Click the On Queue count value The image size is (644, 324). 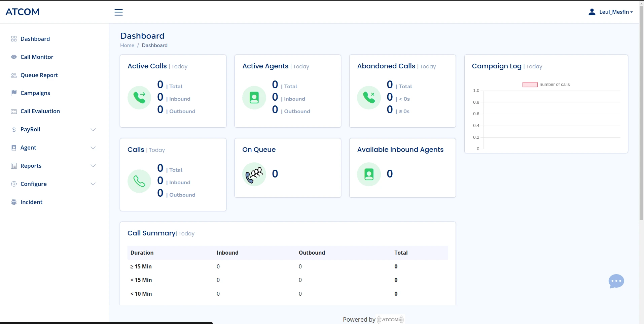pos(275,174)
